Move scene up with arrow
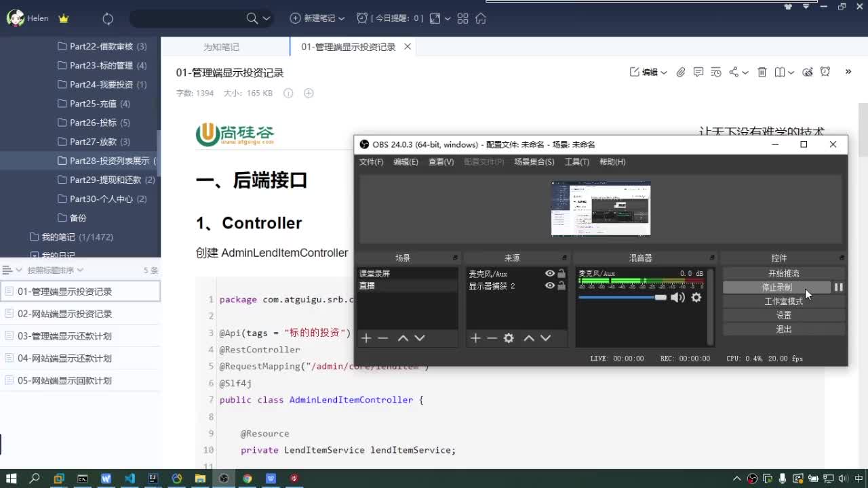Viewport: 868px width, 488px height. [x=403, y=338]
